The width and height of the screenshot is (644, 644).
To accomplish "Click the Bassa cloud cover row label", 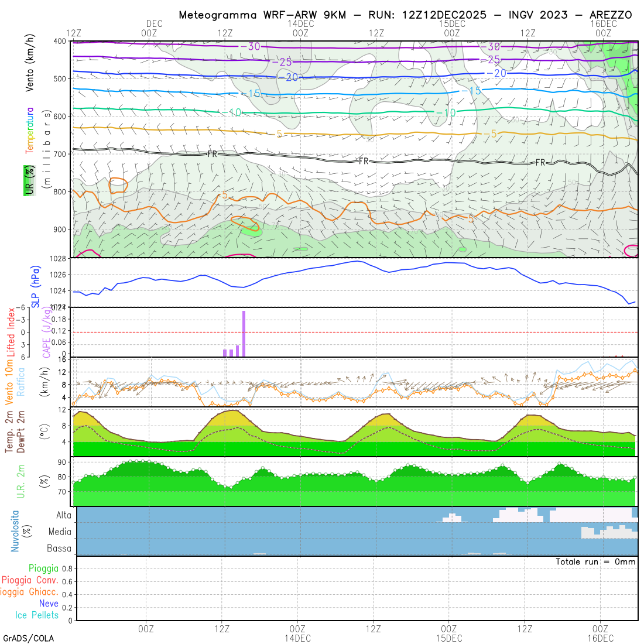I will [x=59, y=549].
